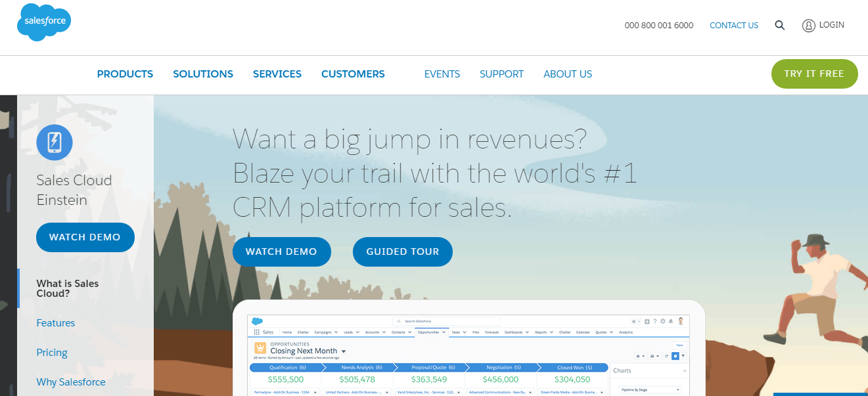868x396 pixels.
Task: Select the Qualification (6) stage header
Action: click(286, 368)
